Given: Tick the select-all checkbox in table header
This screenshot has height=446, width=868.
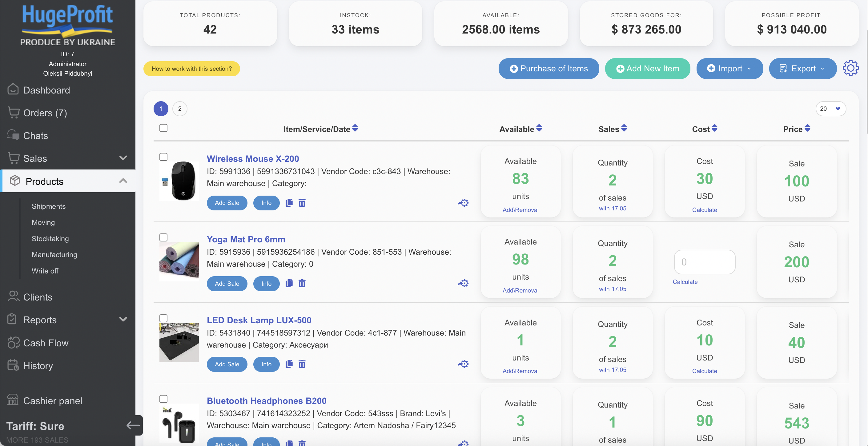Looking at the screenshot, I should tap(163, 128).
